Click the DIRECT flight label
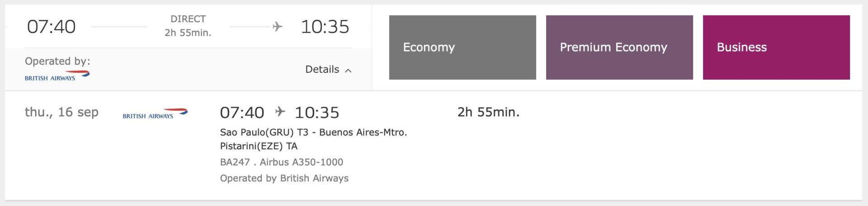 point(188,19)
